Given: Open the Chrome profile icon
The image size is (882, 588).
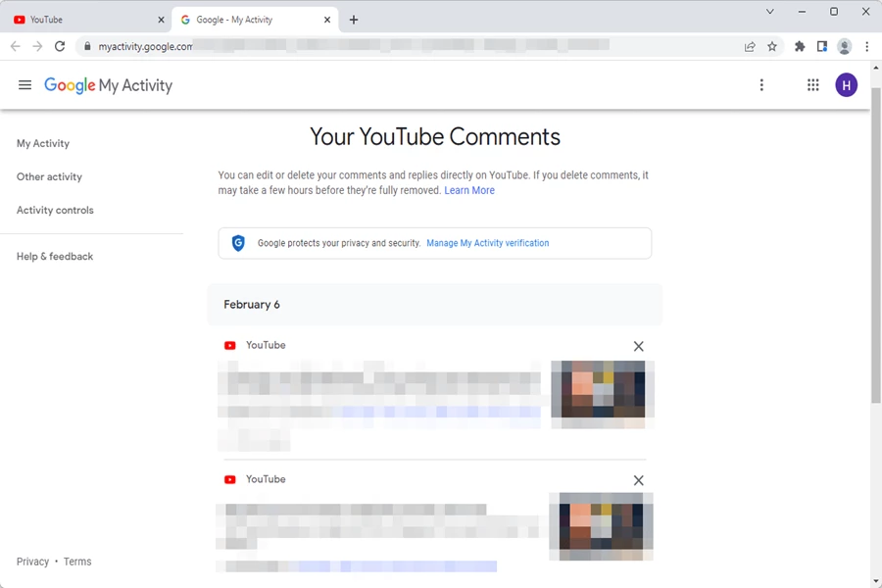Looking at the screenshot, I should [844, 47].
